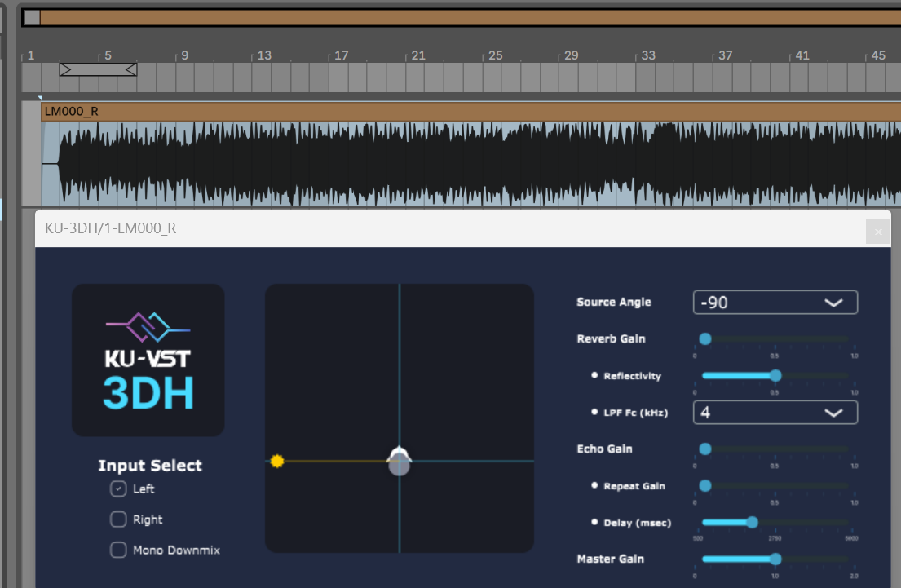
Task: Click bar 21 on timeline ruler
Action: coord(417,55)
